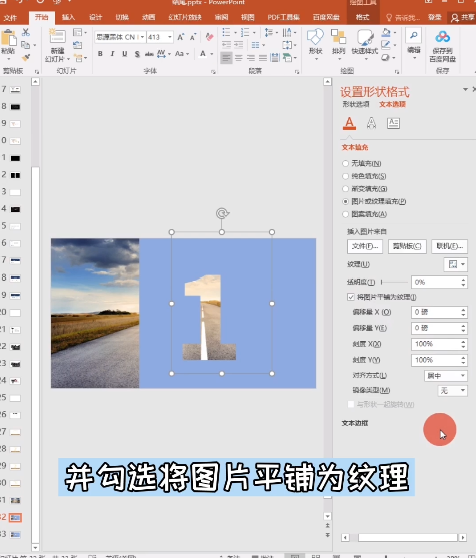476x558 pixels.
Task: Toggle bold formatting B
Action: (100, 54)
